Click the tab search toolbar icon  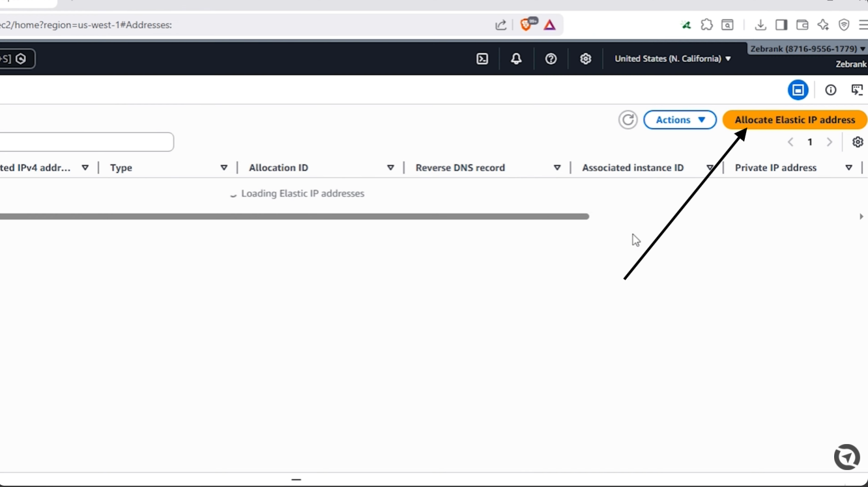click(727, 25)
